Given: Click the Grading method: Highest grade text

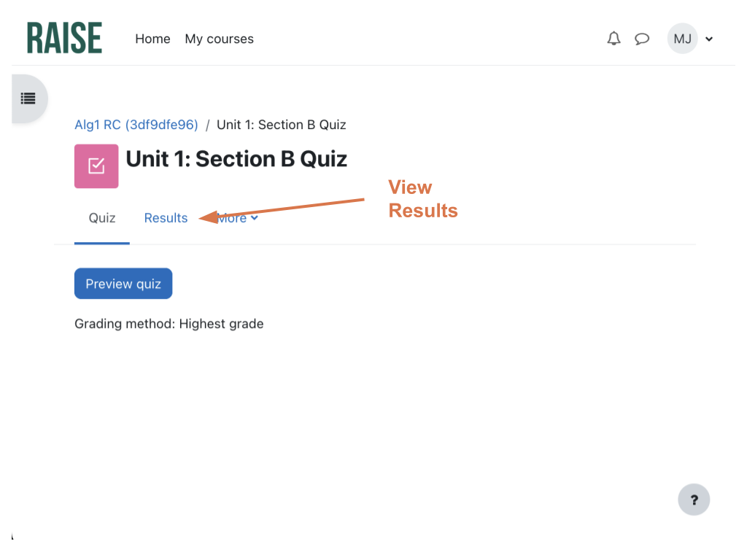Looking at the screenshot, I should tap(169, 324).
